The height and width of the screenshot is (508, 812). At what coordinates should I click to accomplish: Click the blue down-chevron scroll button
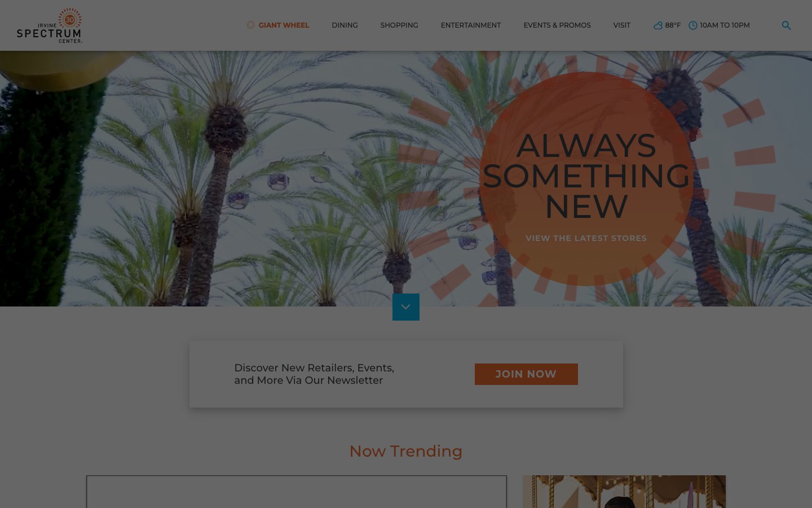point(406,307)
